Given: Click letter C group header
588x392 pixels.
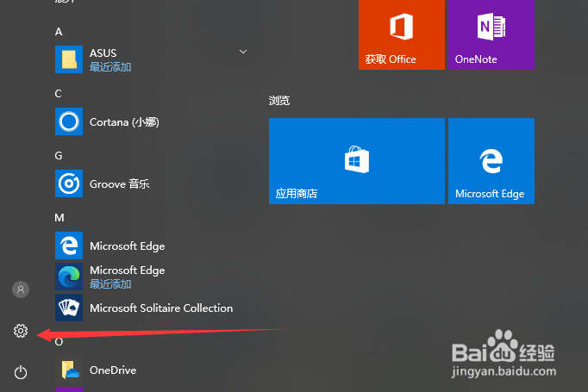Looking at the screenshot, I should coord(58,93).
